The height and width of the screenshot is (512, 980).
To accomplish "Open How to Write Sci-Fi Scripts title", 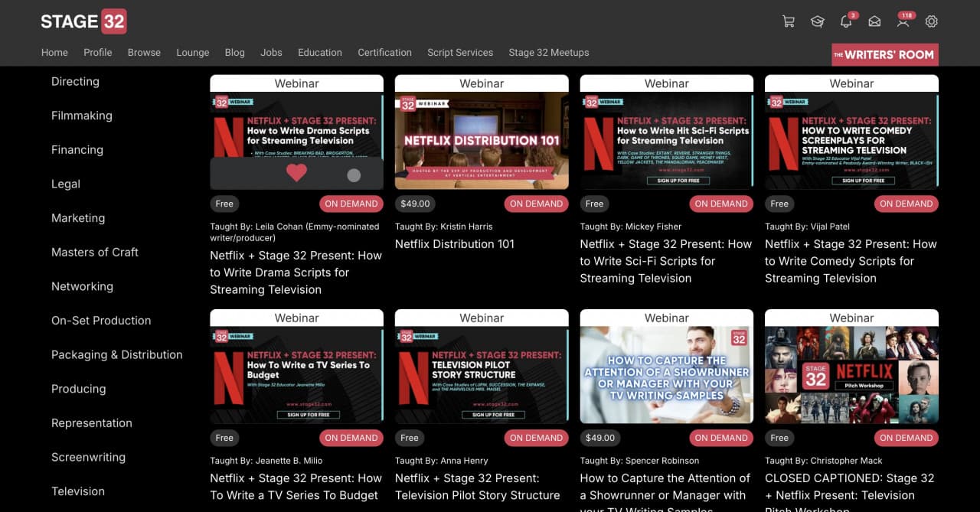I will pos(666,261).
